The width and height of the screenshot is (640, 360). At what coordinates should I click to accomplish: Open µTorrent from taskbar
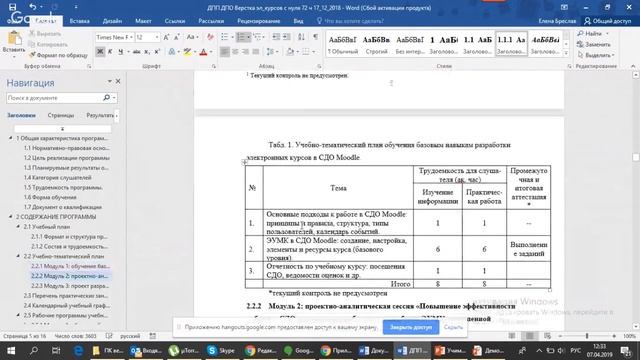pyautogui.click(x=184, y=351)
